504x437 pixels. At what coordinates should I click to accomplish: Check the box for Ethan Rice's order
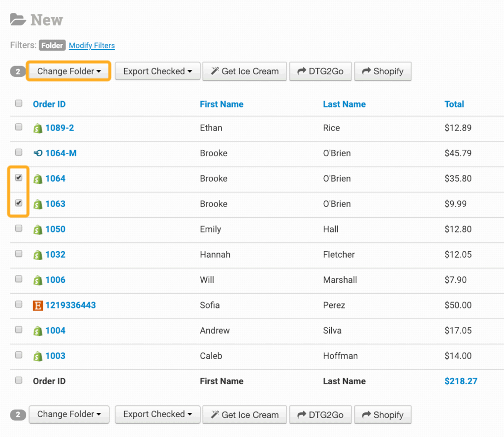pos(19,127)
